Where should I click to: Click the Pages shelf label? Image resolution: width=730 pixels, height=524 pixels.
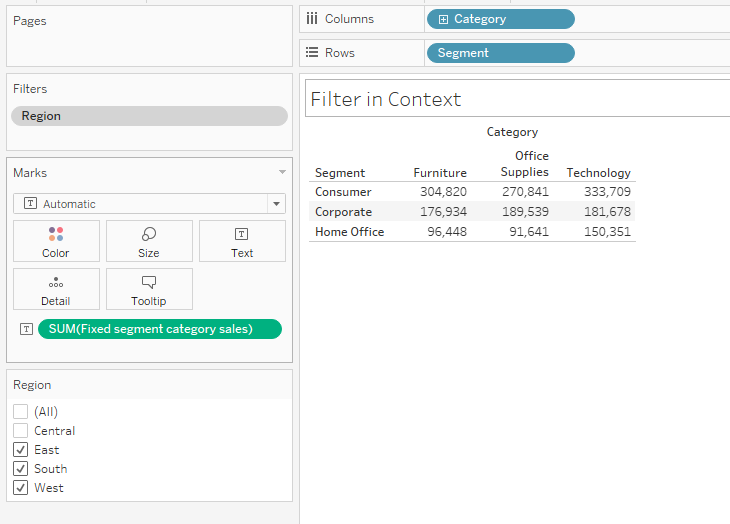30,21
